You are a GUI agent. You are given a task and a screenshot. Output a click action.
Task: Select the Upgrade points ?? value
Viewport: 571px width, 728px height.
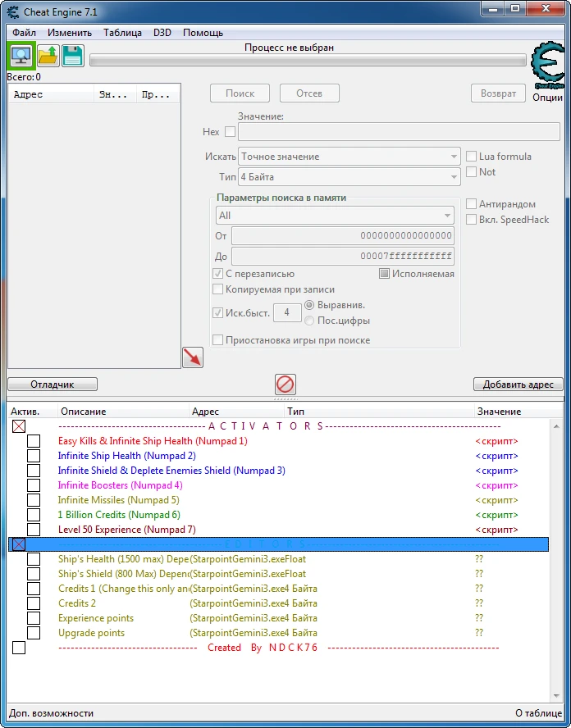click(x=479, y=633)
